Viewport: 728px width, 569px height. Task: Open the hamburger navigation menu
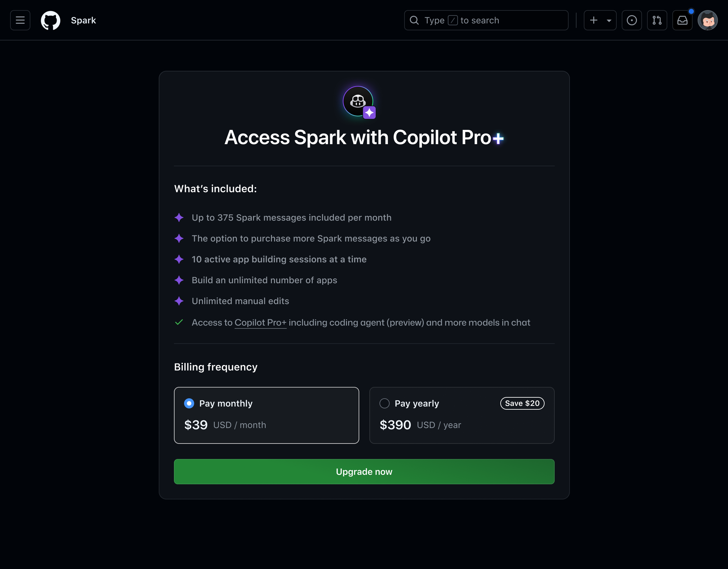click(20, 20)
